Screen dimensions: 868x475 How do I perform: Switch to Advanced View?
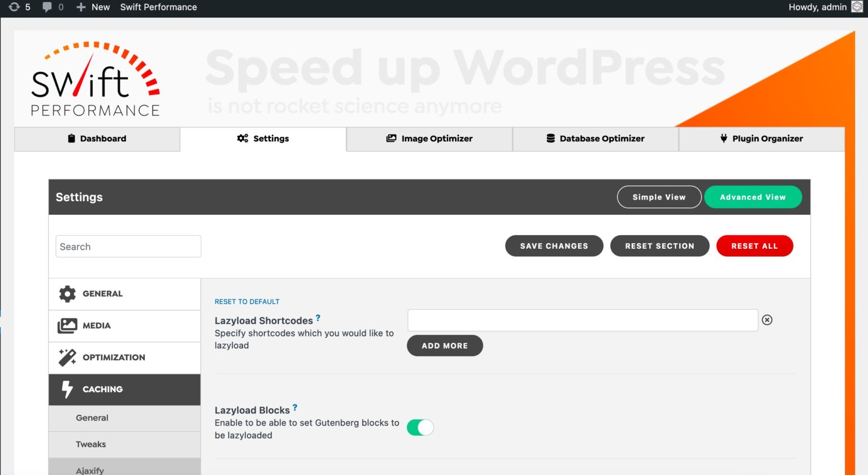[x=753, y=197]
